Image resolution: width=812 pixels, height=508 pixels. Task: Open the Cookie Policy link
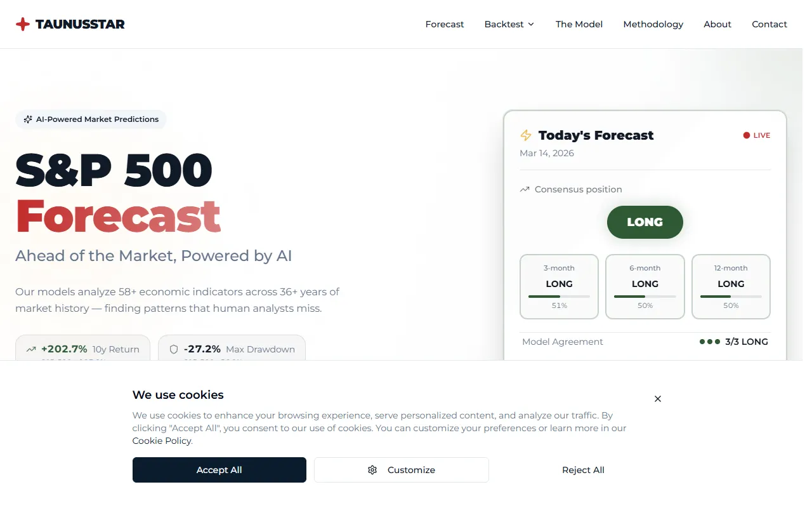point(162,441)
